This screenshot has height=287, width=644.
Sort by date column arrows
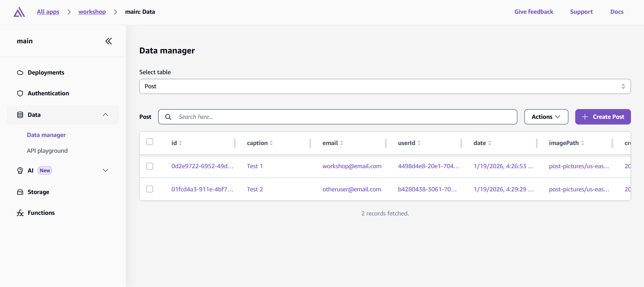(x=490, y=143)
